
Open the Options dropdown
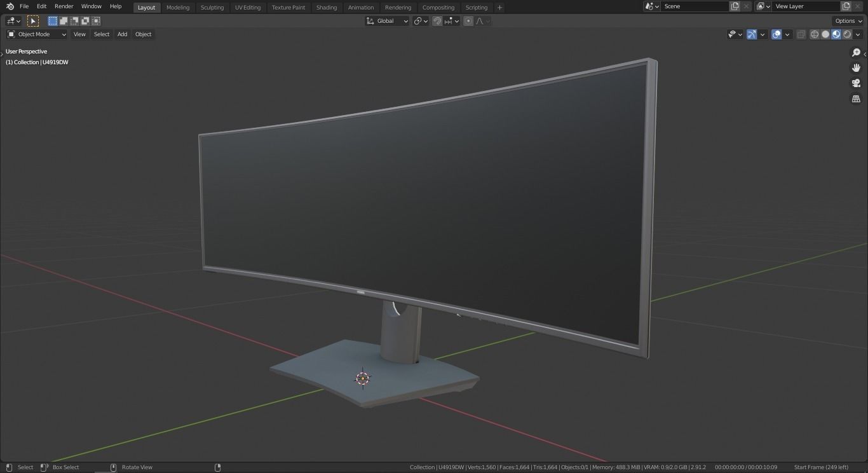[x=848, y=21]
